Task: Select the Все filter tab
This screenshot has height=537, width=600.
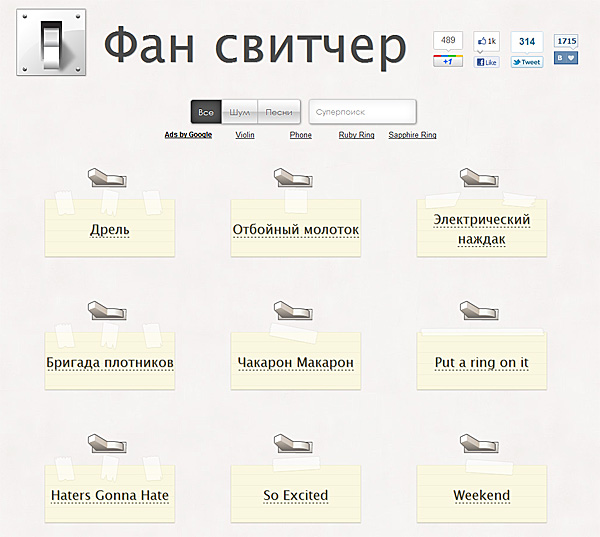Action: pos(206,112)
